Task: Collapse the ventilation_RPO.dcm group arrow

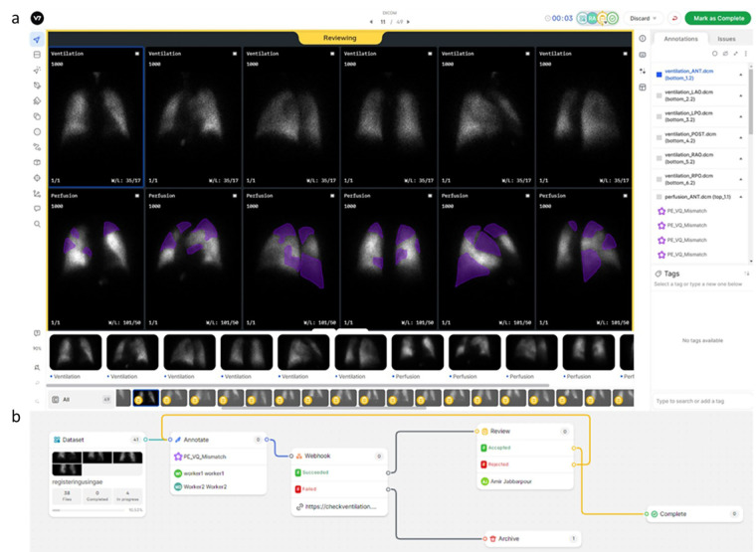Action: point(739,177)
